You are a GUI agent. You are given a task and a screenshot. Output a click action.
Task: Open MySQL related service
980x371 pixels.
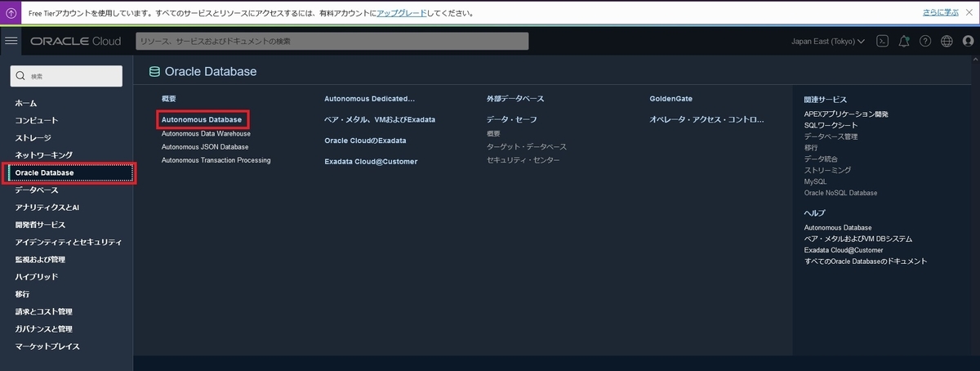click(x=816, y=181)
